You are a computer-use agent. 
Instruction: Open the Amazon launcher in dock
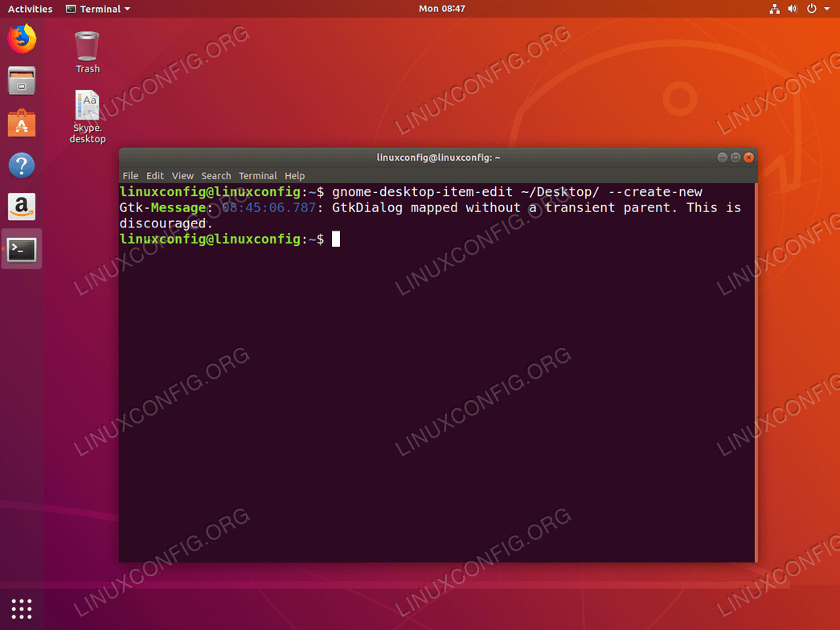click(x=22, y=207)
